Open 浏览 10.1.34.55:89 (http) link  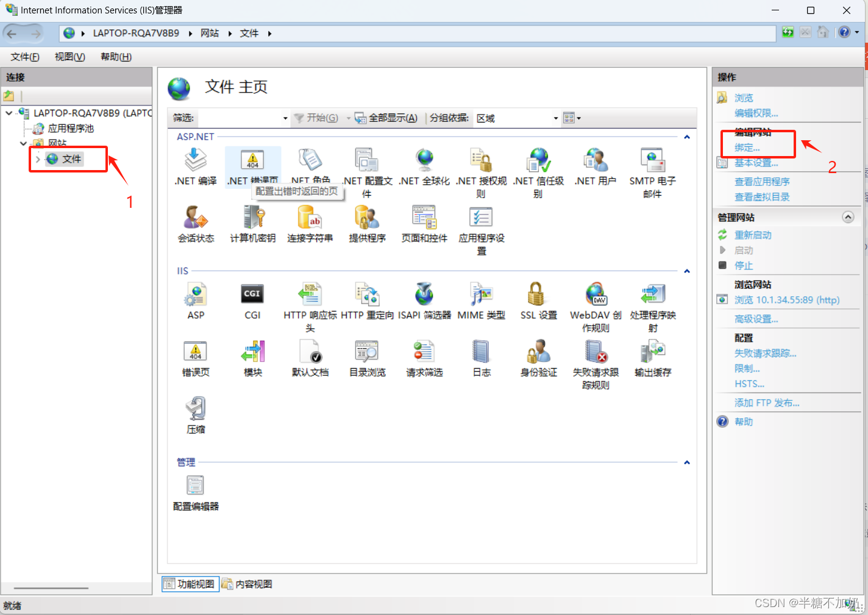point(787,300)
